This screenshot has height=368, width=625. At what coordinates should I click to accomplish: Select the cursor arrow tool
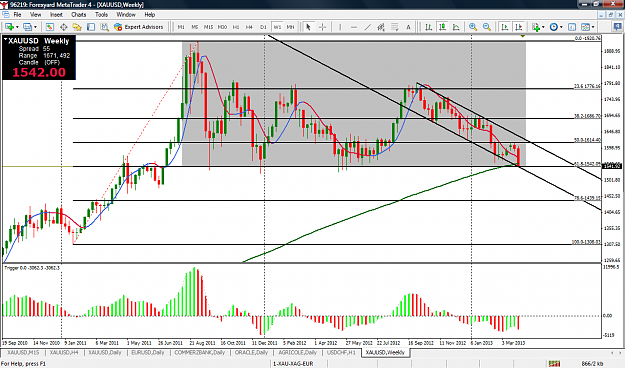(x=308, y=27)
